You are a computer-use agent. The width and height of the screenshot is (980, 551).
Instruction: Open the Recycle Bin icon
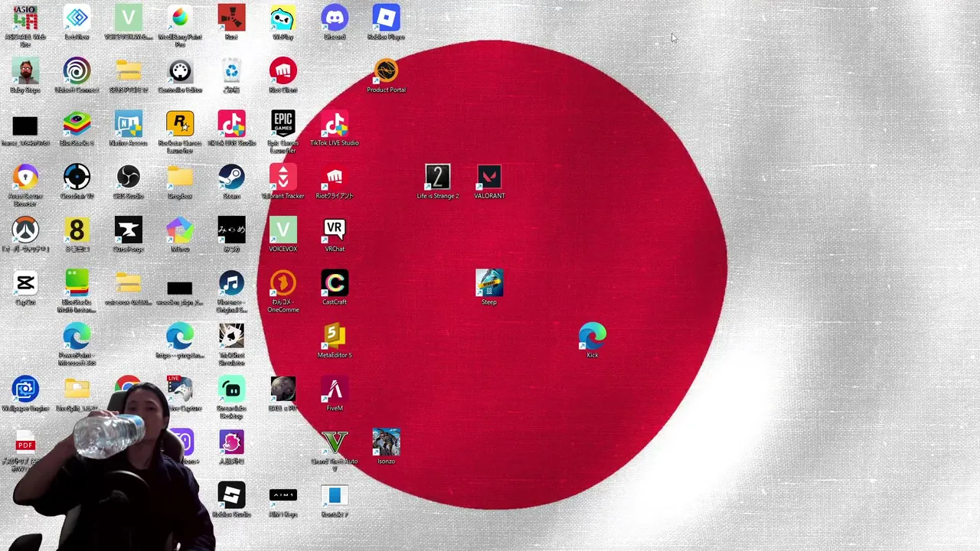click(231, 71)
